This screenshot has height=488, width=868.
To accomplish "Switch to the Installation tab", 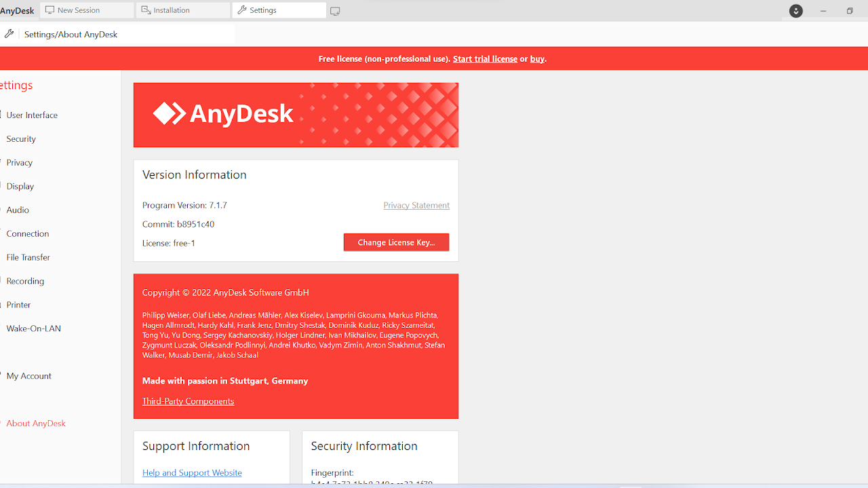I will click(x=183, y=10).
